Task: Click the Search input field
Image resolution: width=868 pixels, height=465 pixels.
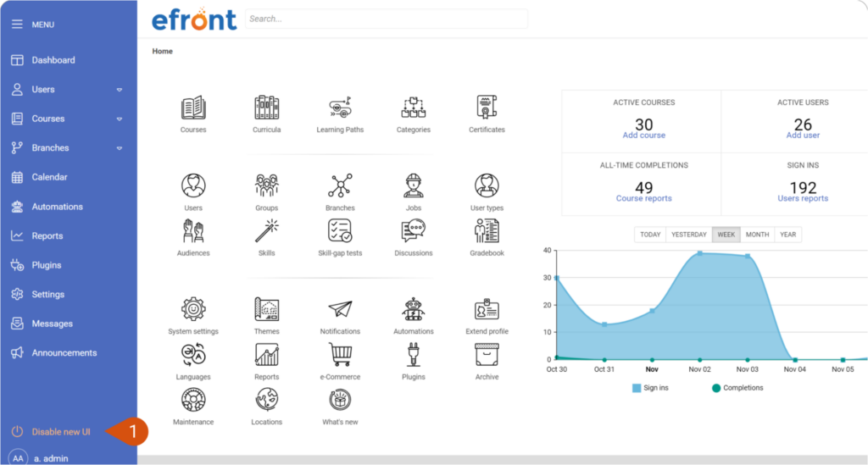Action: 387,19
